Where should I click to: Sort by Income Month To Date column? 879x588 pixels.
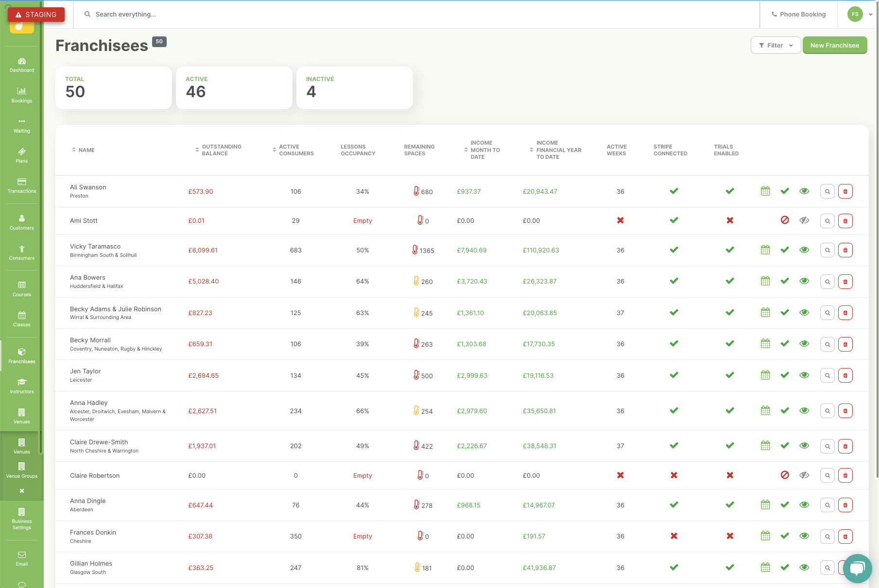click(482, 150)
